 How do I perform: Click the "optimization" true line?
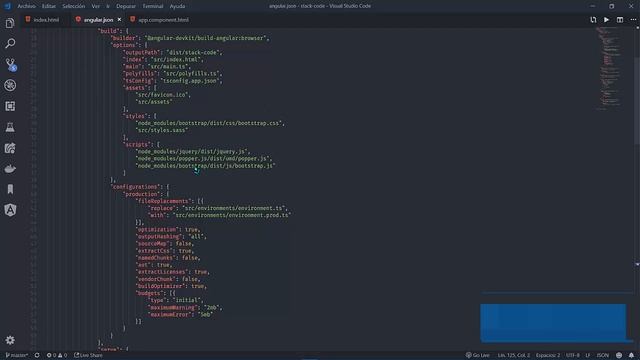click(x=168, y=229)
